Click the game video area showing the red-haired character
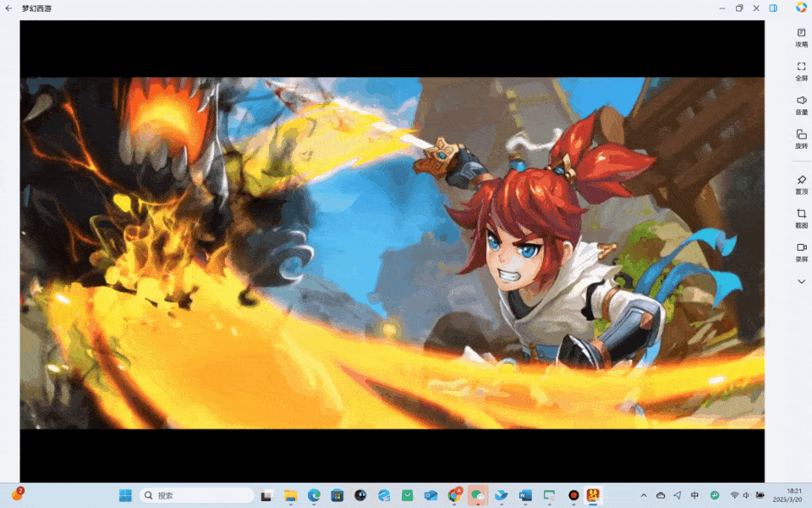Viewport: 812px width, 508px height. point(392,253)
